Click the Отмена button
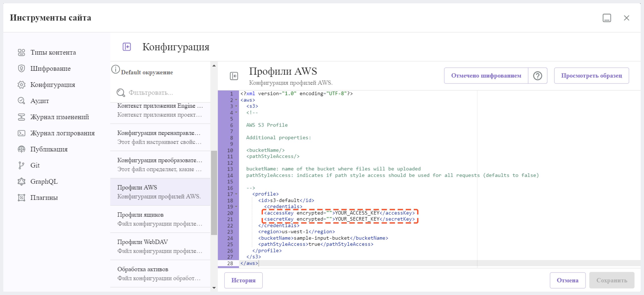Viewport: 644px width, 295px height. 567,280
